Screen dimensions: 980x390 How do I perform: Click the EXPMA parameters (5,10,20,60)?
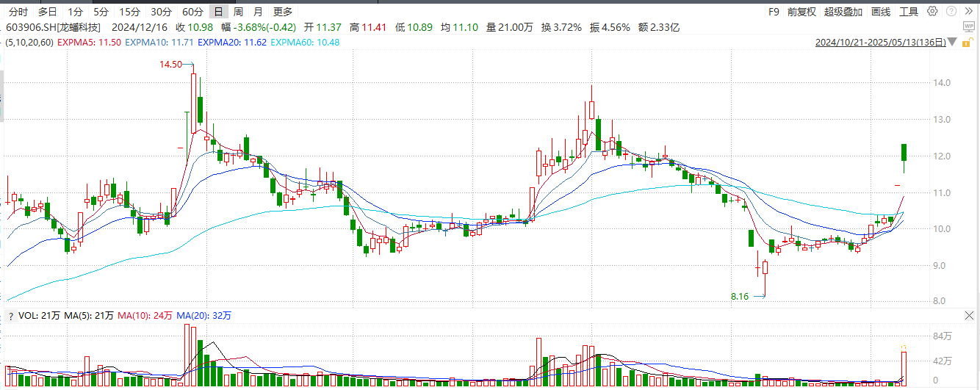[x=29, y=43]
